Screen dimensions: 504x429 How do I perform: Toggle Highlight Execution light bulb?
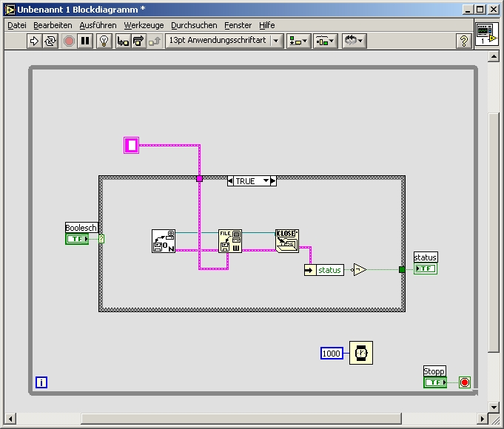[104, 41]
